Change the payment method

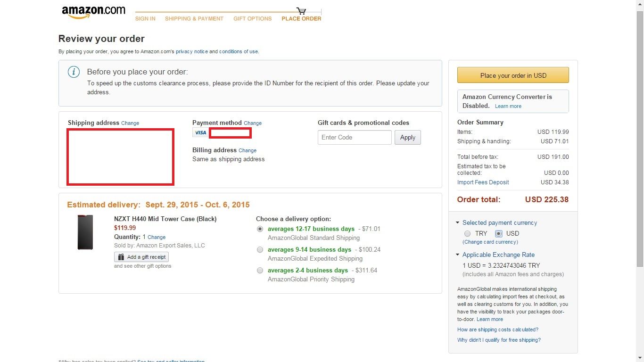[x=253, y=123]
